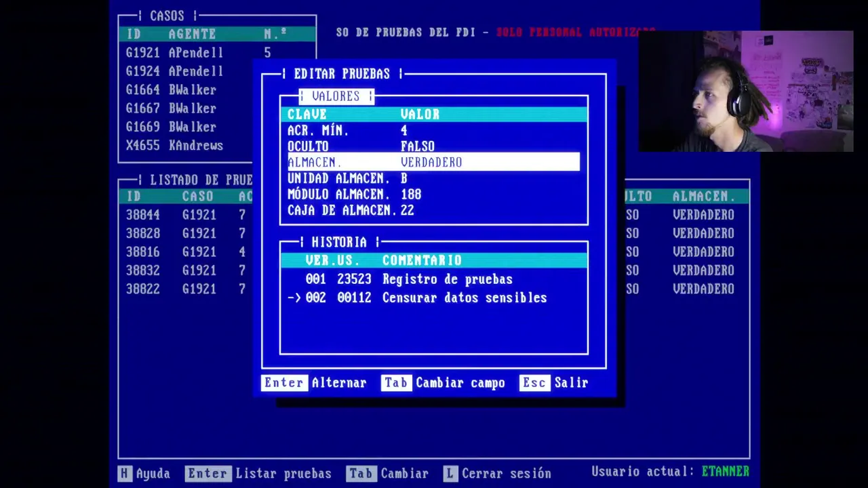
Task: Click the H key for Ayuda
Action: (x=124, y=473)
